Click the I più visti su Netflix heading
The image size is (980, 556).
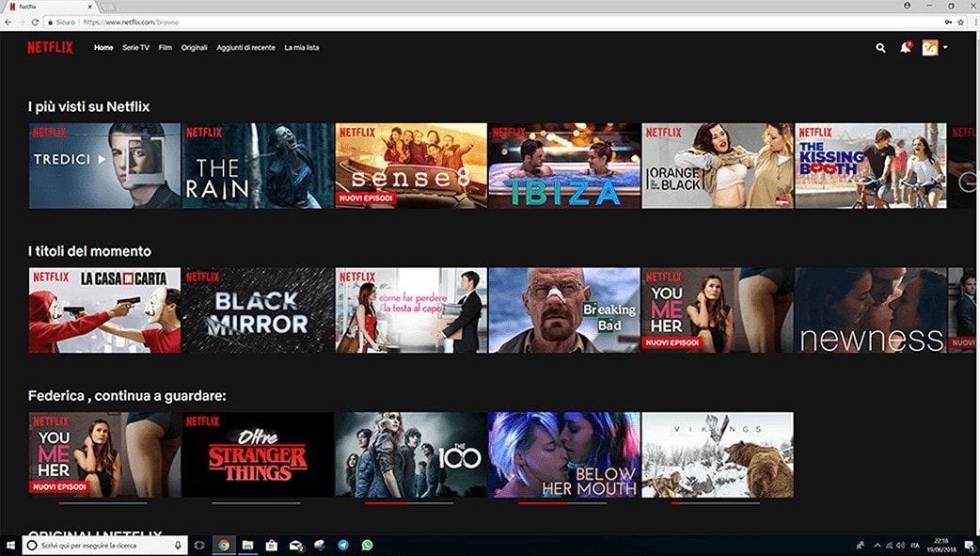tap(88, 107)
